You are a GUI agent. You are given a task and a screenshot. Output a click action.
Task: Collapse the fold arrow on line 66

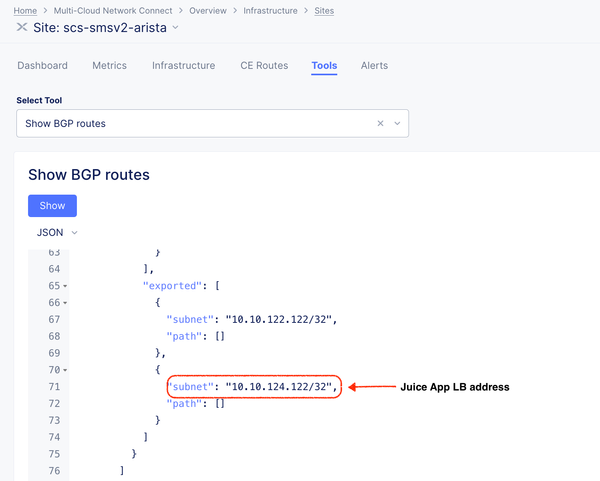click(x=66, y=302)
